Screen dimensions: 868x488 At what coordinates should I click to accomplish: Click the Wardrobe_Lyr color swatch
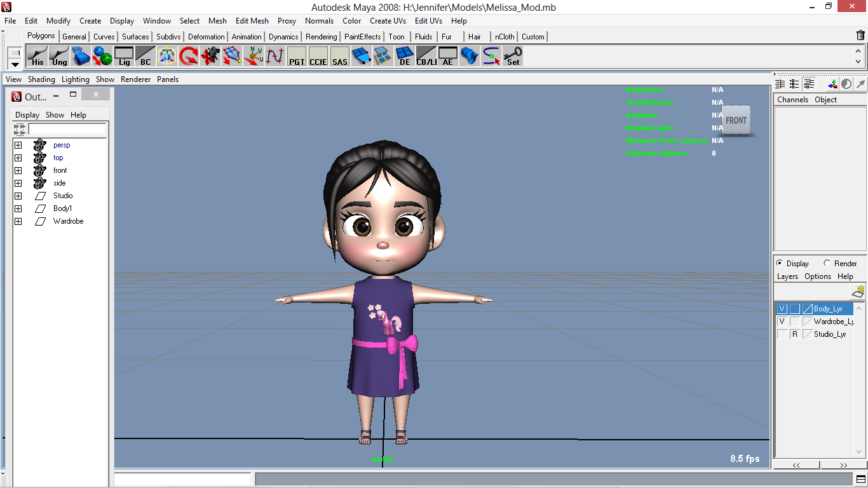pos(808,322)
